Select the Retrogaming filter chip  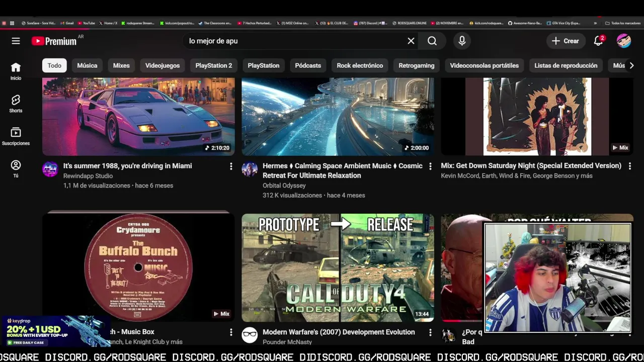click(417, 65)
